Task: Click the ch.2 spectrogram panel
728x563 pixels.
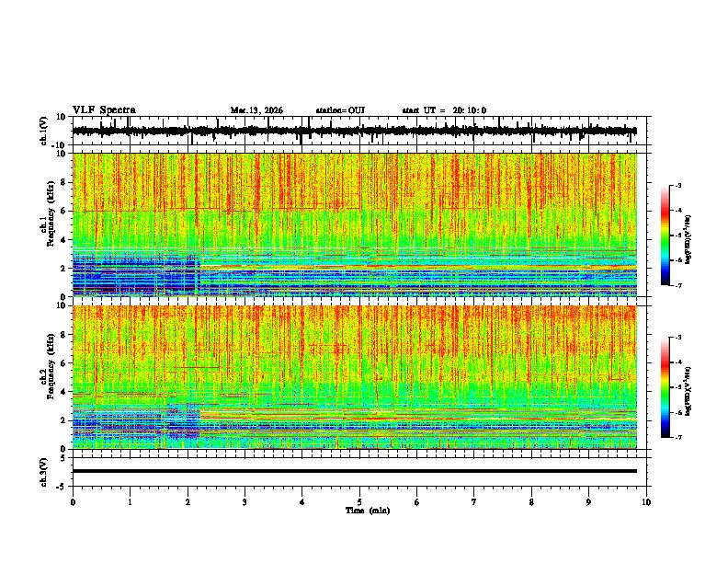Action: click(x=354, y=377)
